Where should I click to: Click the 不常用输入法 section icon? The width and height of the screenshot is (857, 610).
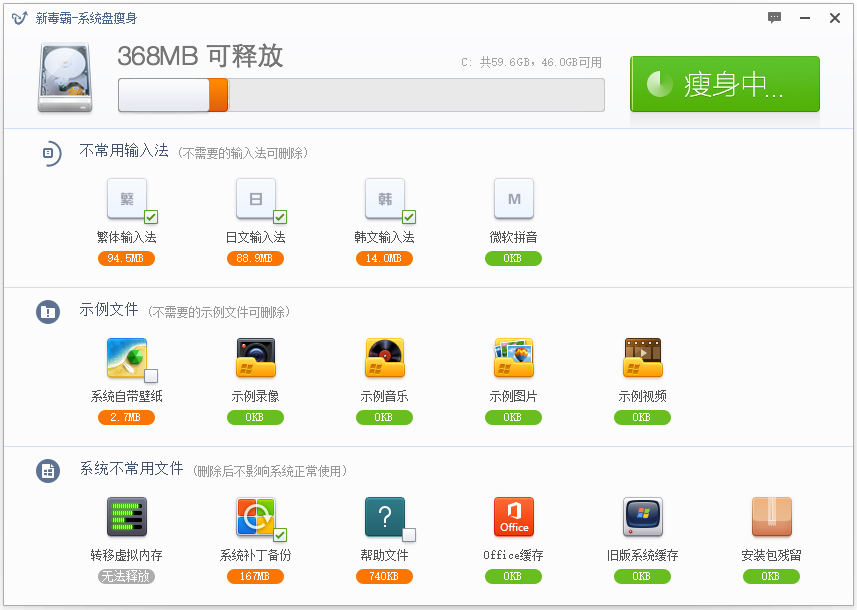[50, 153]
